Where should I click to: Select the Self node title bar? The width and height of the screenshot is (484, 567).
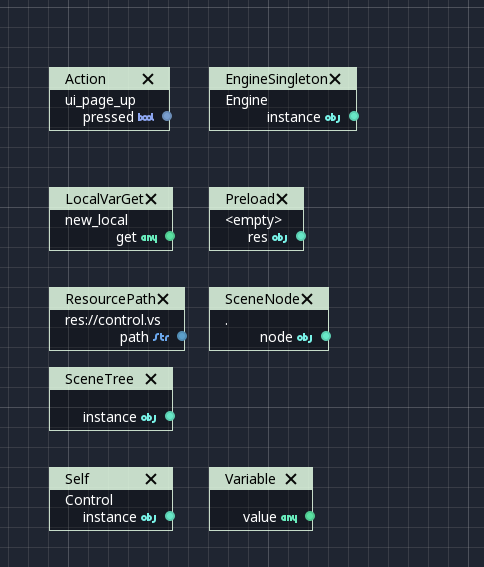click(111, 479)
